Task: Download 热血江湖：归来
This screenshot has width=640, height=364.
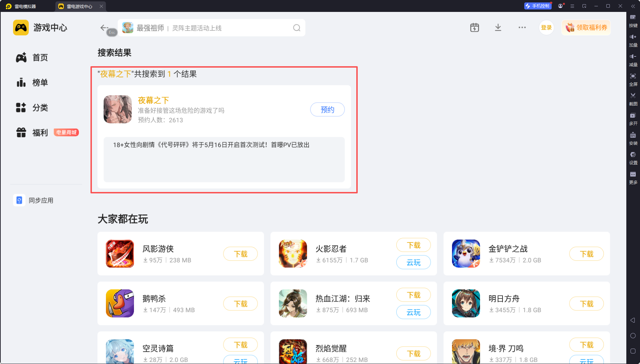Action: tap(413, 295)
